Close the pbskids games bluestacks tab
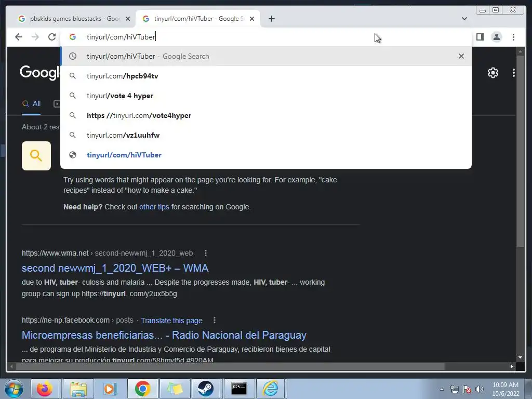The image size is (532, 399). 128,19
